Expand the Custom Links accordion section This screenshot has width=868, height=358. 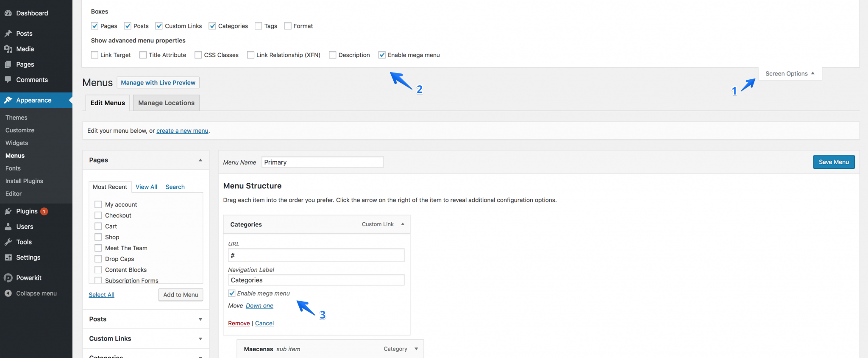[200, 338]
